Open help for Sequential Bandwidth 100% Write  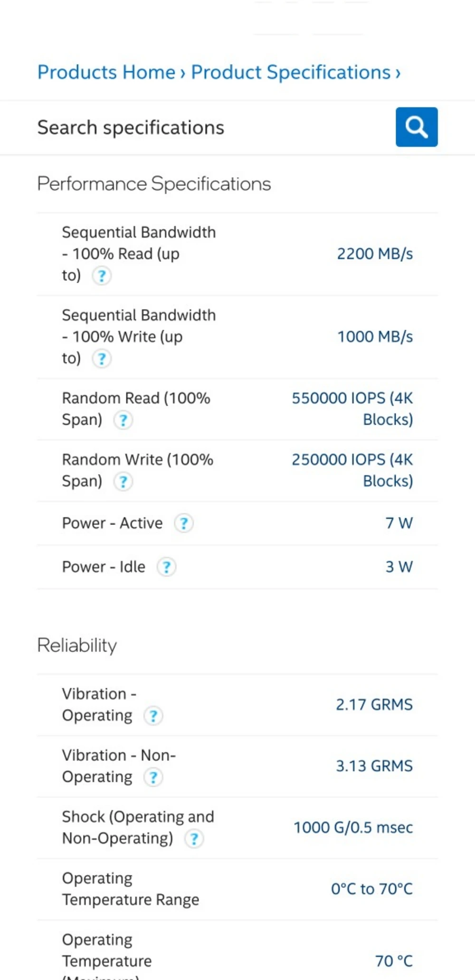102,359
